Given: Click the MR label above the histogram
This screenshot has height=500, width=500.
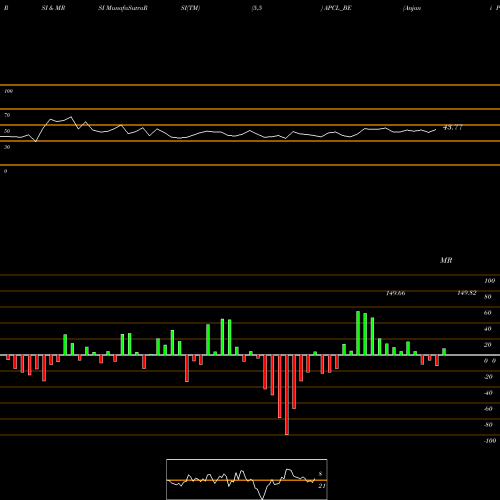Looking at the screenshot, I should [x=446, y=260].
